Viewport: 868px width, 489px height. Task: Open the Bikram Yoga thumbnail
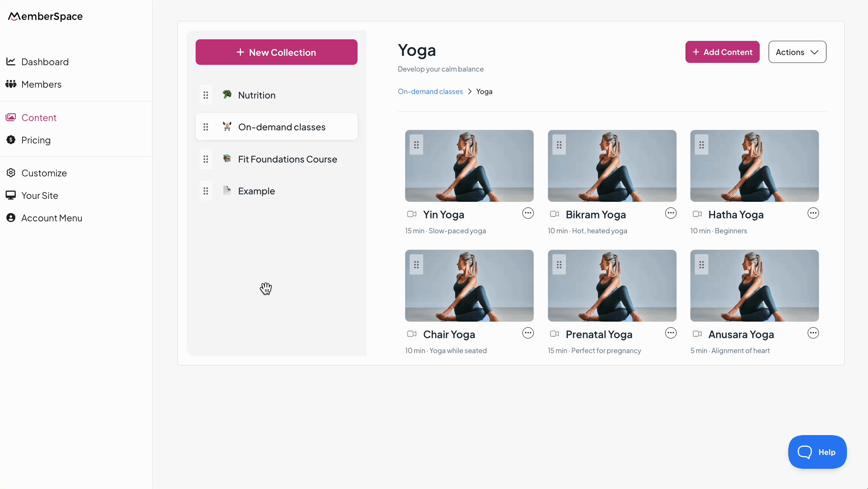[x=612, y=166]
